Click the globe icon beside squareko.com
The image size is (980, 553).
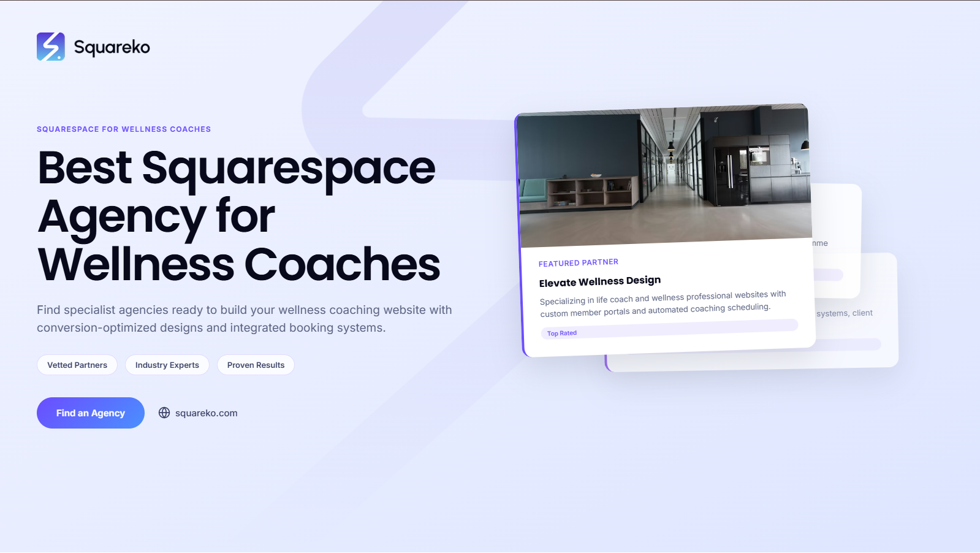164,413
